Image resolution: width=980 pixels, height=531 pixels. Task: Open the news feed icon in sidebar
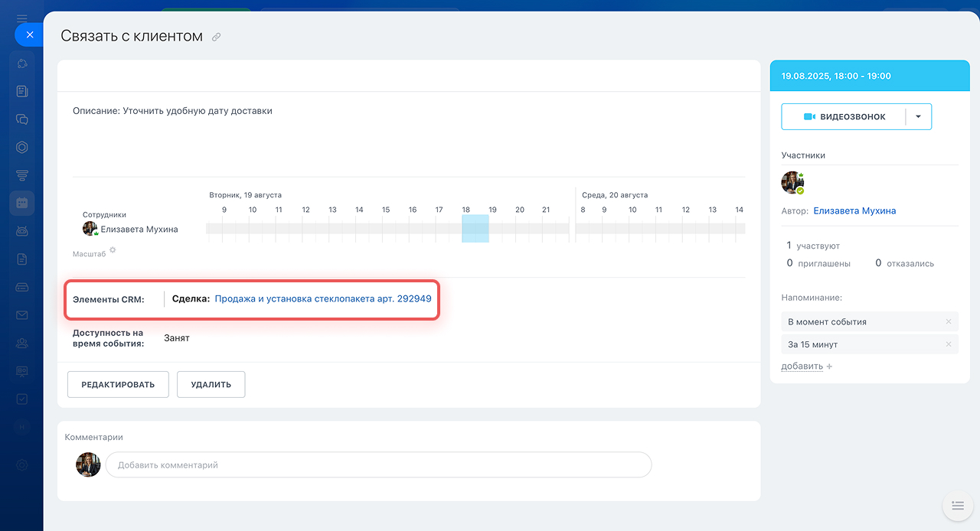pyautogui.click(x=22, y=91)
